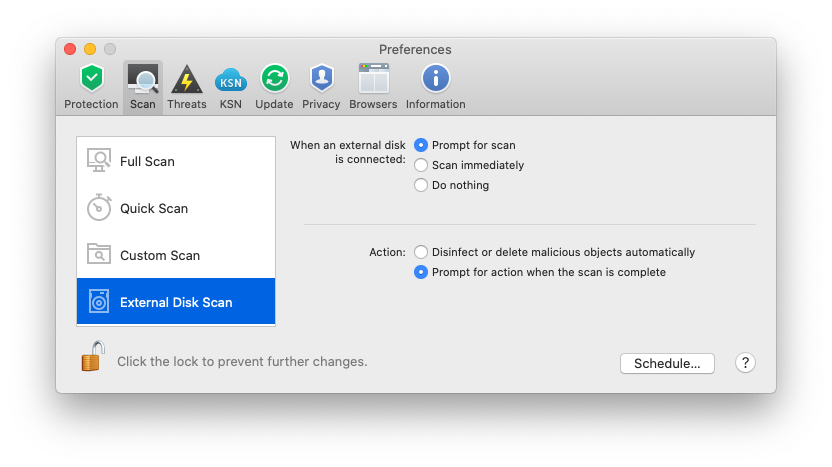Open the Protection shield icon pane
This screenshot has height=467, width=832.
[91, 87]
